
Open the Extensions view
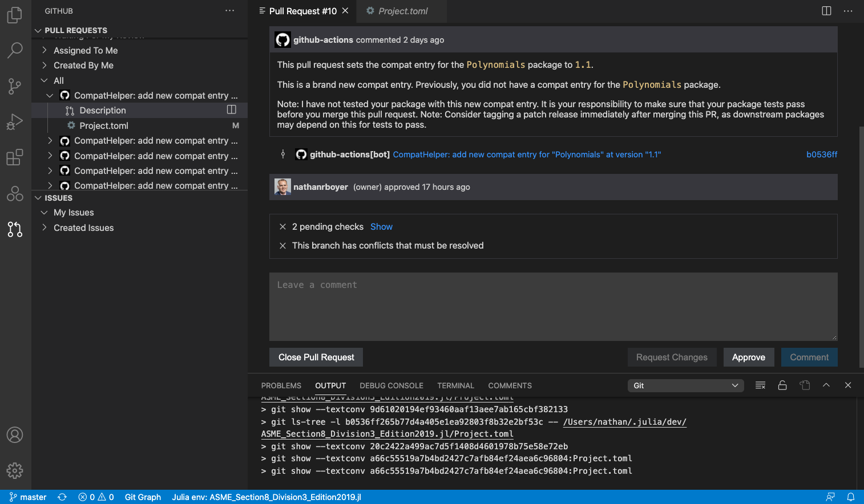tap(15, 158)
